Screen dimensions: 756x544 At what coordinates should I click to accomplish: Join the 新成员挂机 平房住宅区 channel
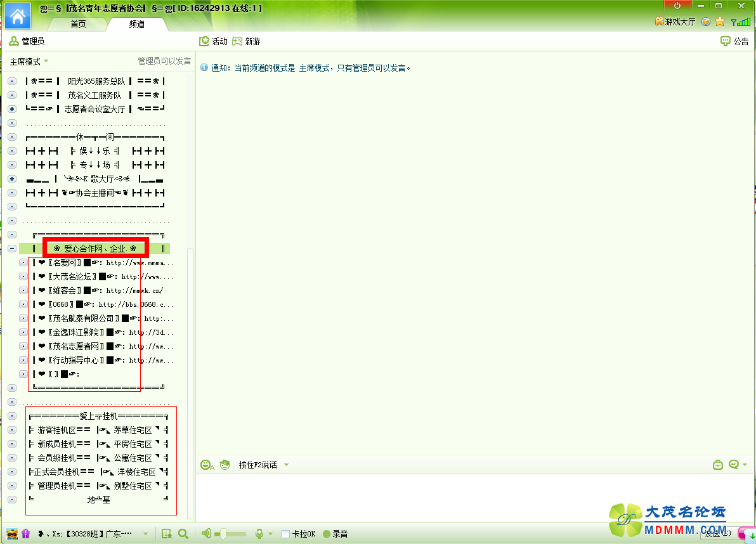(x=98, y=444)
